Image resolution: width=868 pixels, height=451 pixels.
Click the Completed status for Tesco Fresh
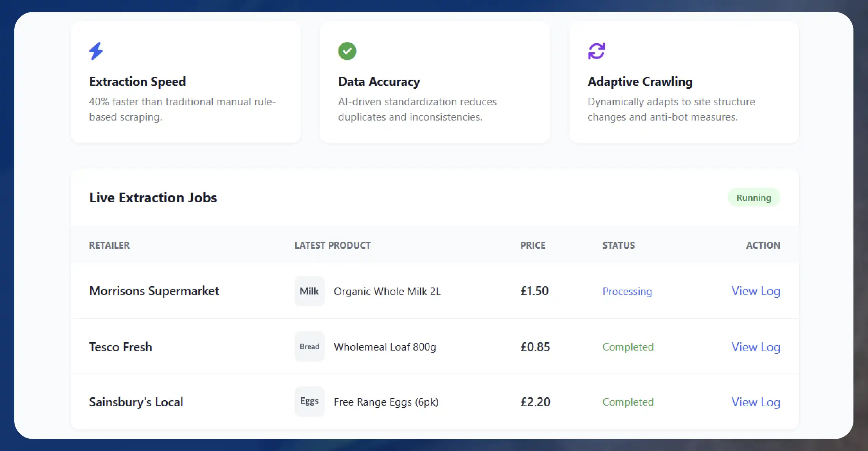click(628, 347)
